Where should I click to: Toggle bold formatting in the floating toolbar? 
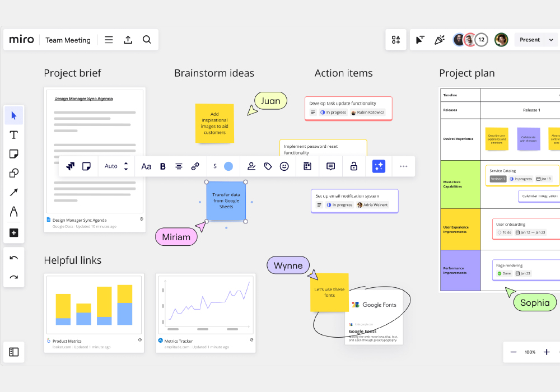coord(163,166)
